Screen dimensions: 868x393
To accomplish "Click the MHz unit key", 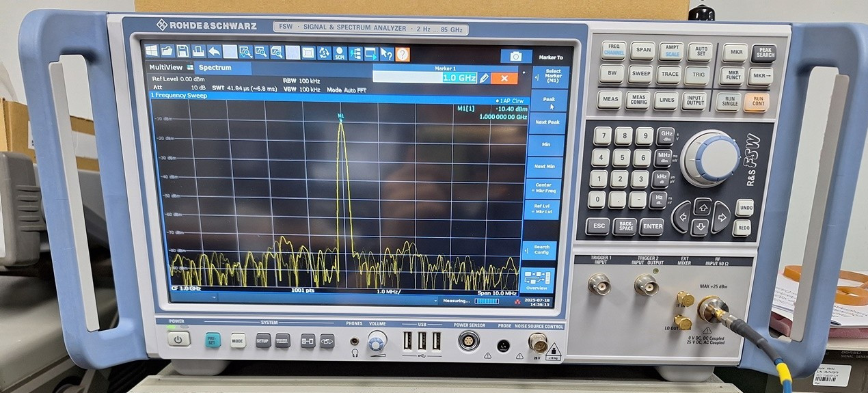I will (663, 157).
